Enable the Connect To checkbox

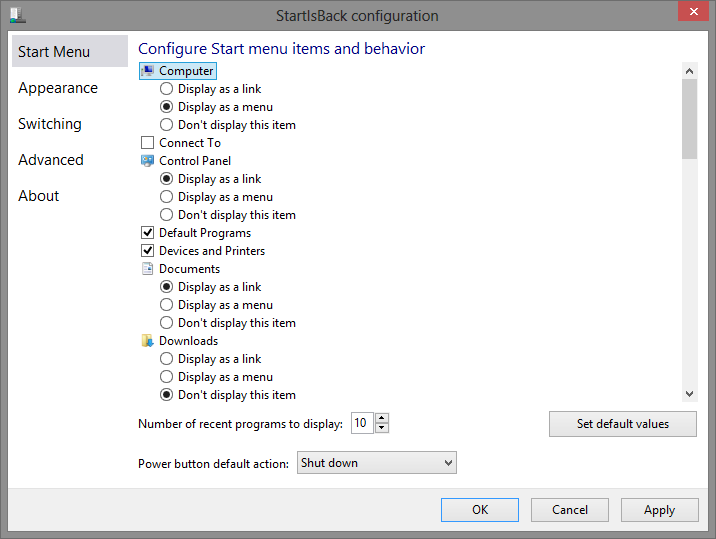pos(147,143)
